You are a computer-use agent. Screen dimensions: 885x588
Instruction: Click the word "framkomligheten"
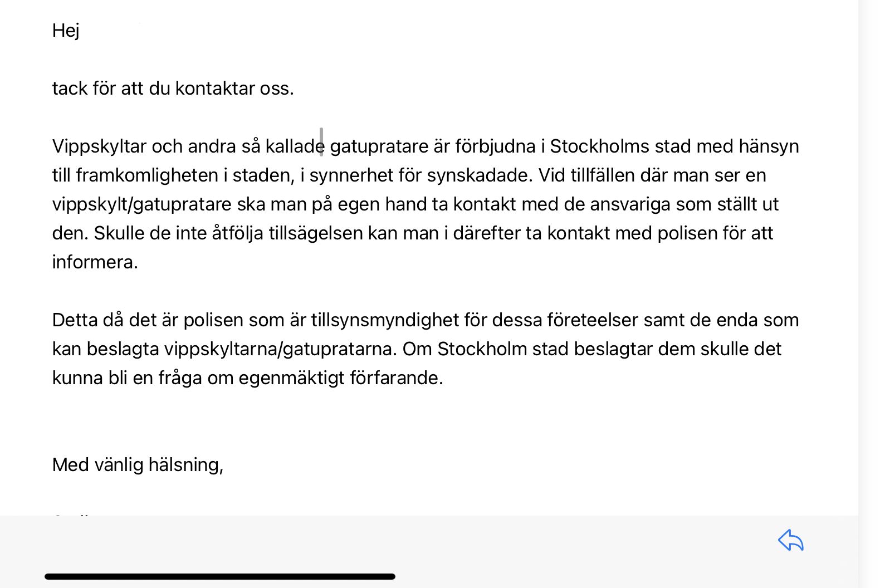point(147,175)
